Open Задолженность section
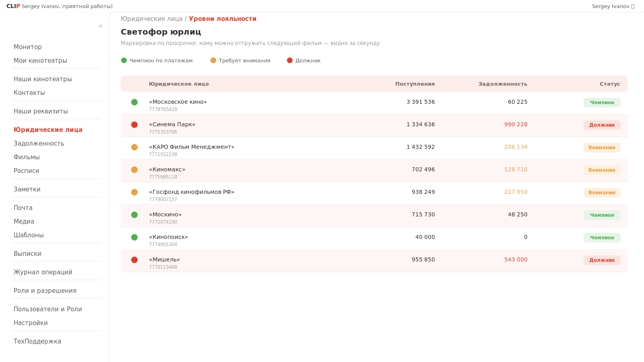Image resolution: width=644 pixels, height=362 pixels. [39, 144]
